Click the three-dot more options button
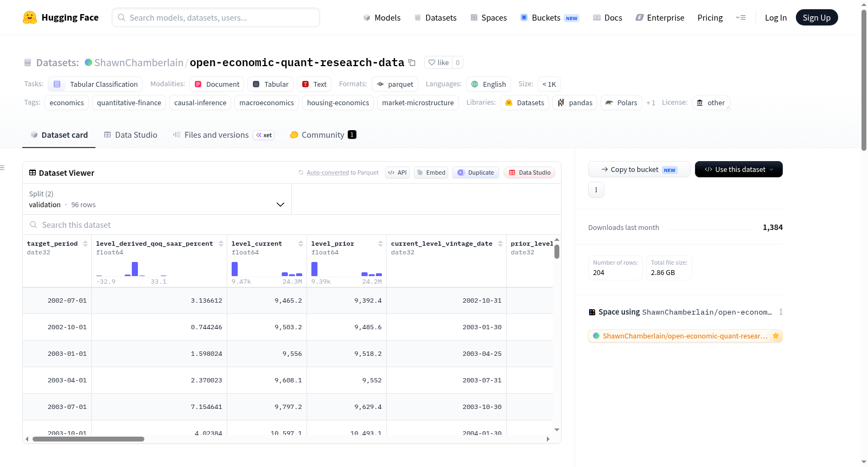 (596, 190)
